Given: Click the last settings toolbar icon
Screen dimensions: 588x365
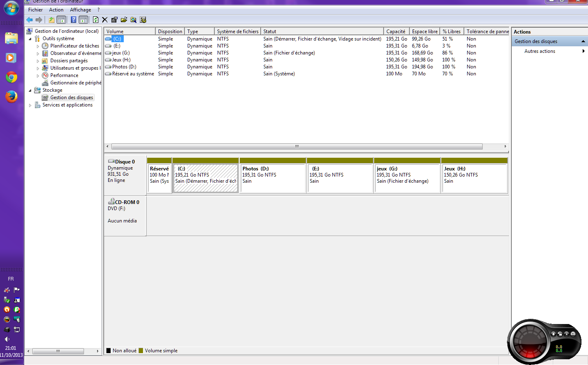Looking at the screenshot, I should [x=143, y=20].
